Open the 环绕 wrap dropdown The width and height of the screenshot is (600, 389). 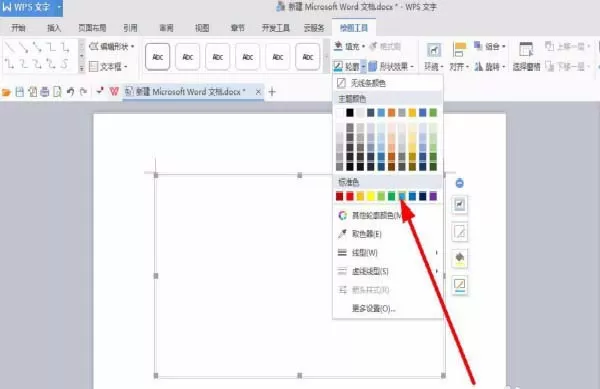pyautogui.click(x=434, y=57)
